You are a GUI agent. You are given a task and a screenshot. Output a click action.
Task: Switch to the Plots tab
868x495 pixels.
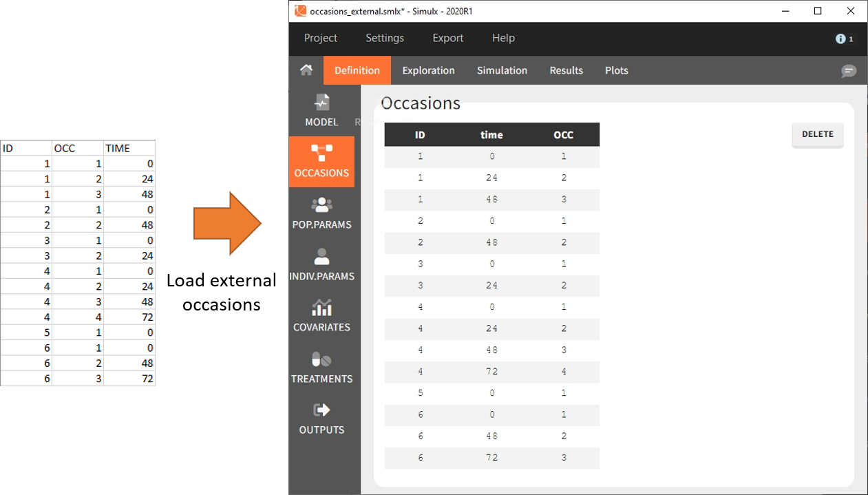tap(616, 70)
